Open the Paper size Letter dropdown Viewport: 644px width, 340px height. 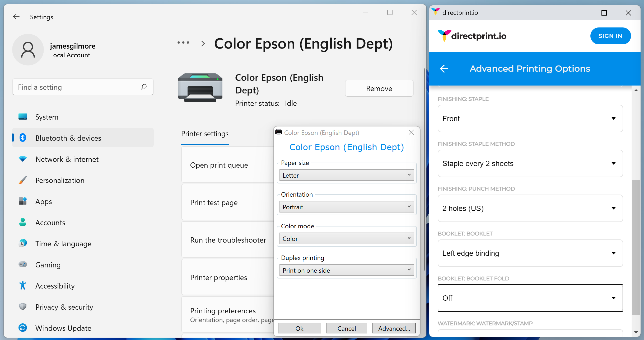click(347, 175)
